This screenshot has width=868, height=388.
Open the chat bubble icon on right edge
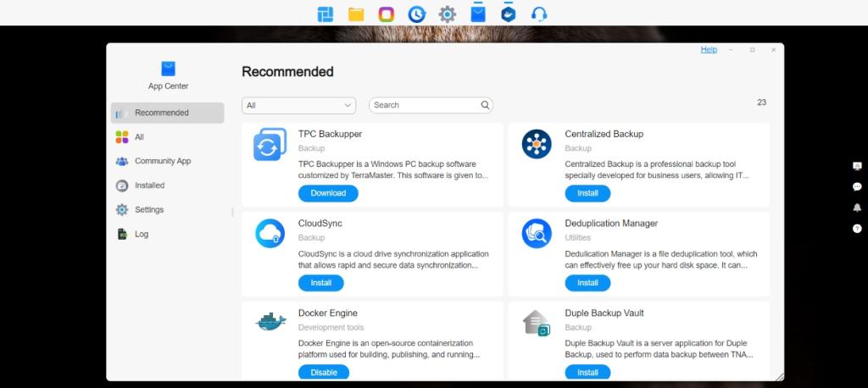pyautogui.click(x=857, y=187)
